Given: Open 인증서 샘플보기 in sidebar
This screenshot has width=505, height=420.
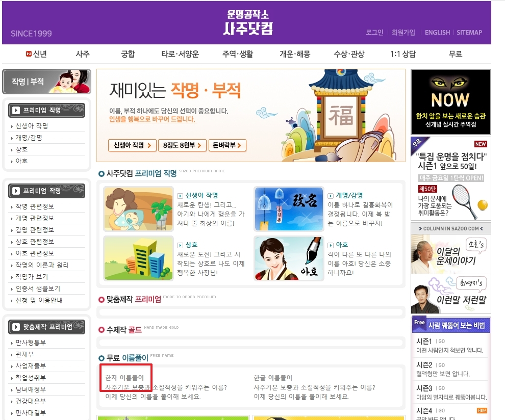Looking at the screenshot, I should tap(38, 288).
